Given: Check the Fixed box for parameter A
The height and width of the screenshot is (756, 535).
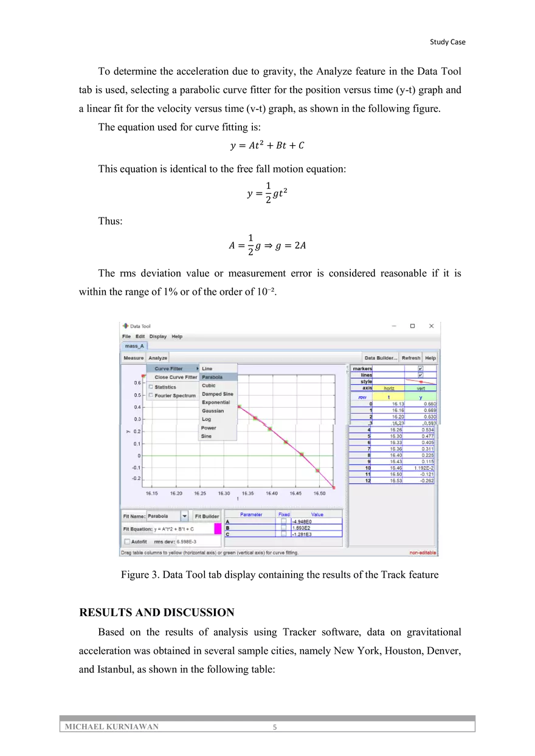Looking at the screenshot, I should tap(284, 522).
